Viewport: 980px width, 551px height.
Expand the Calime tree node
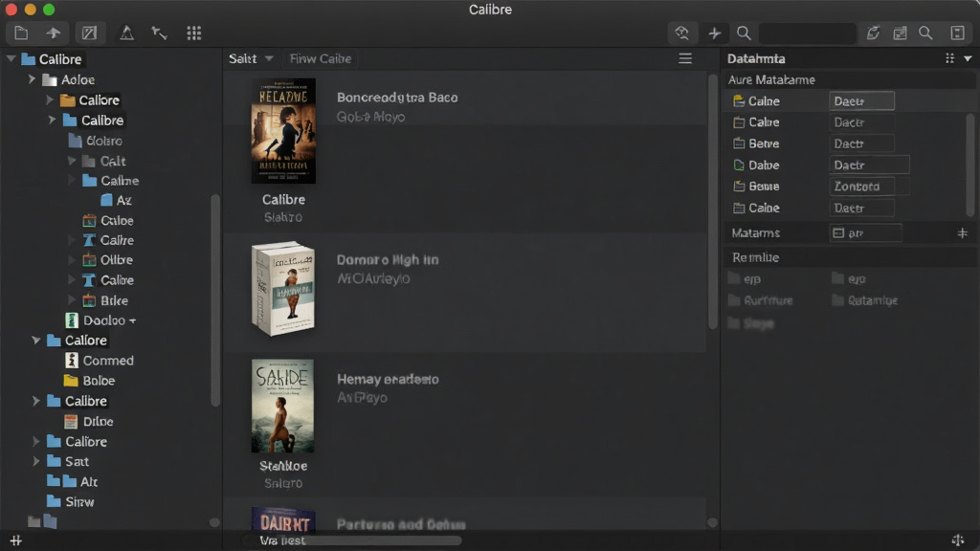coord(72,181)
